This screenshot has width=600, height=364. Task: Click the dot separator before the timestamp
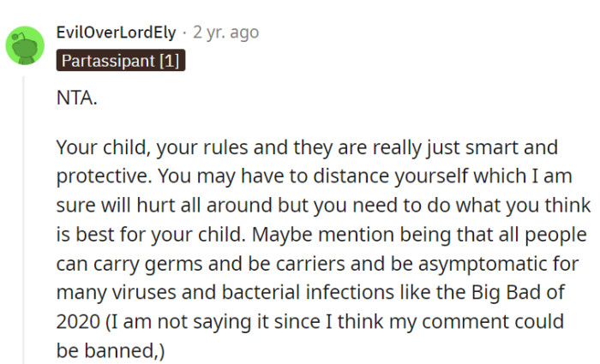[184, 33]
